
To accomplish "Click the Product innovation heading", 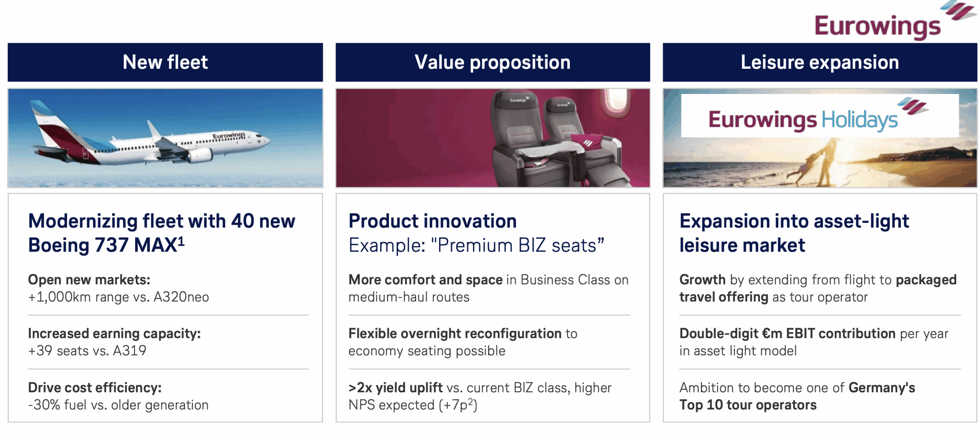I will click(x=433, y=221).
